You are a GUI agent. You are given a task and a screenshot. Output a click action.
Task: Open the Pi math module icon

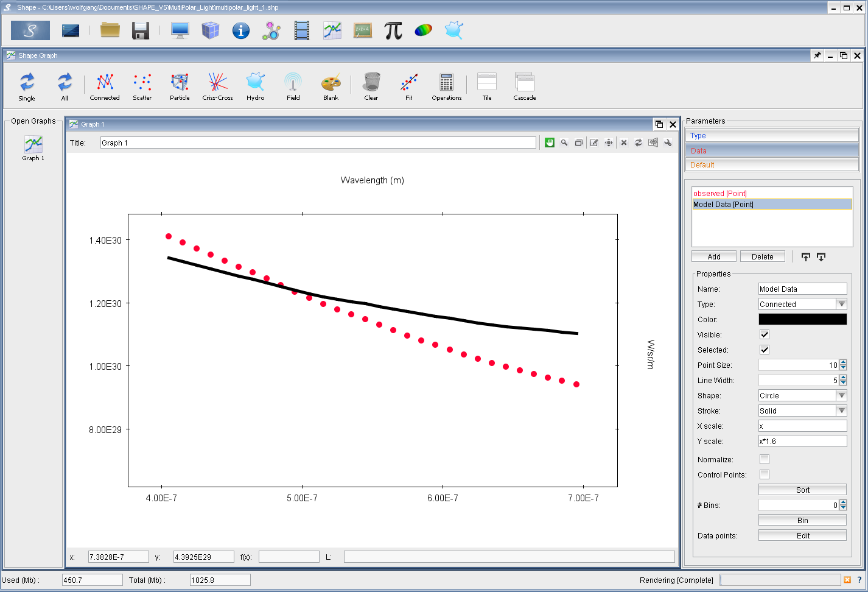coord(393,30)
